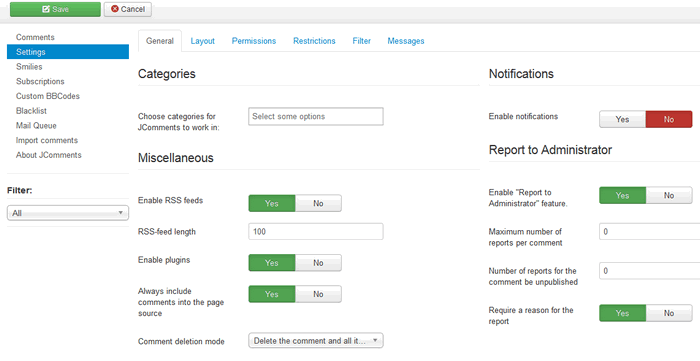The height and width of the screenshot is (361, 700).
Task: Set Always include comments to Yes
Action: [271, 294]
